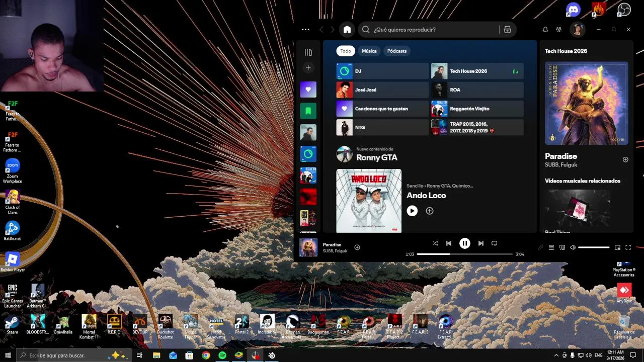Open Spotify three-dot menu

click(x=305, y=30)
